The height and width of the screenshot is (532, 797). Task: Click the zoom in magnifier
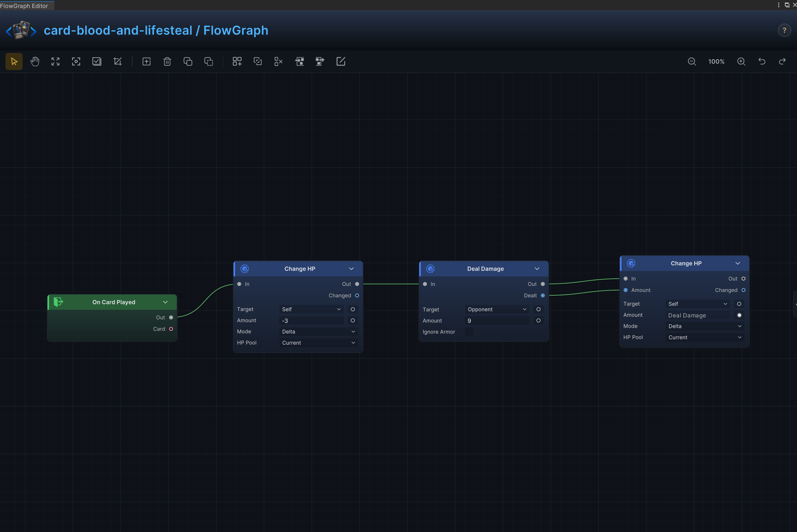pos(741,61)
